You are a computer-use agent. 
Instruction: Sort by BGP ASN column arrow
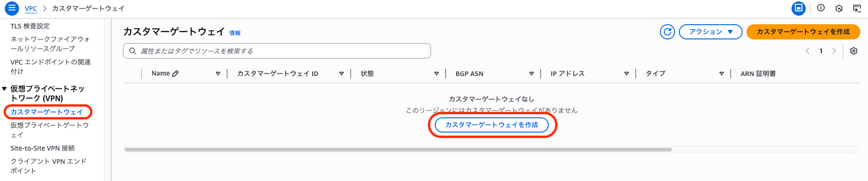[532, 74]
